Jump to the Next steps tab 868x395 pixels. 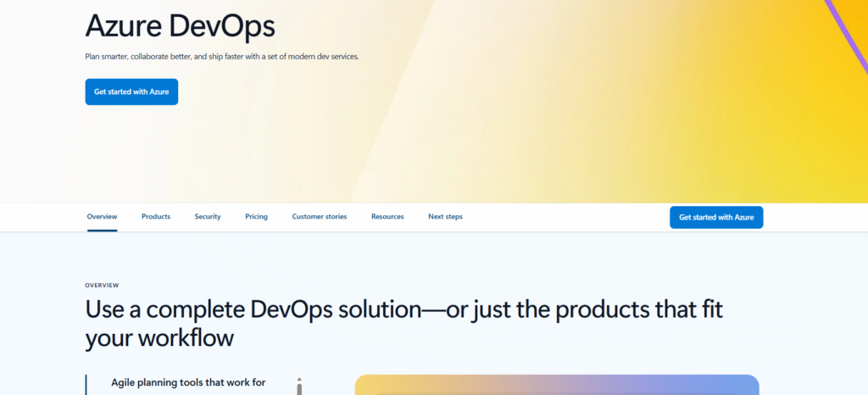(x=445, y=217)
